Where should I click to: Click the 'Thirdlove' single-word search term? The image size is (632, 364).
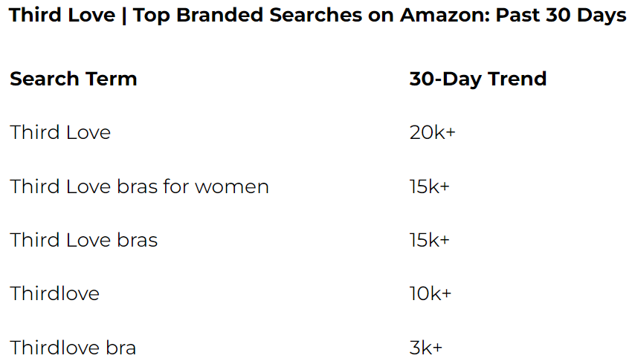pyautogui.click(x=54, y=293)
